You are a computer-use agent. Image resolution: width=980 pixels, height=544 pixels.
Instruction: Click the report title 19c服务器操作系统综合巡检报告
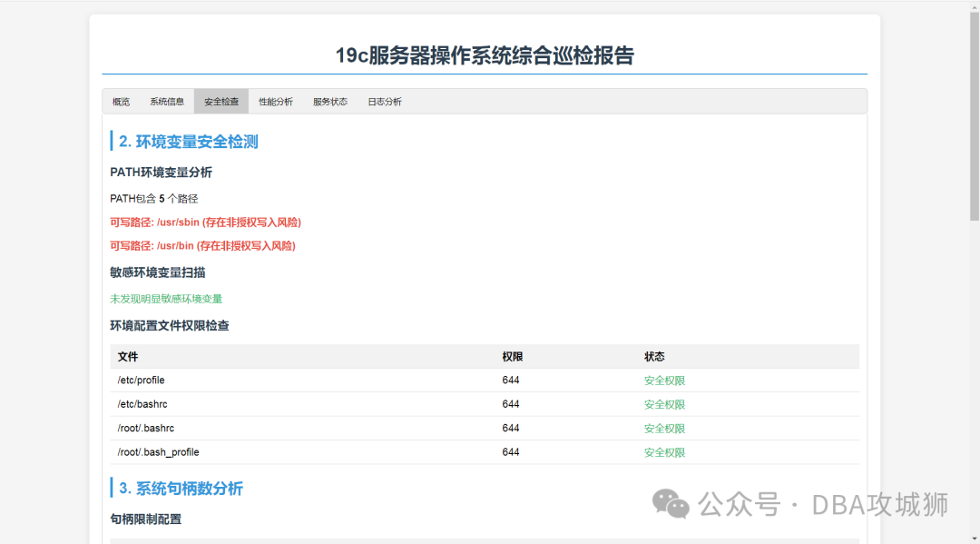(485, 55)
